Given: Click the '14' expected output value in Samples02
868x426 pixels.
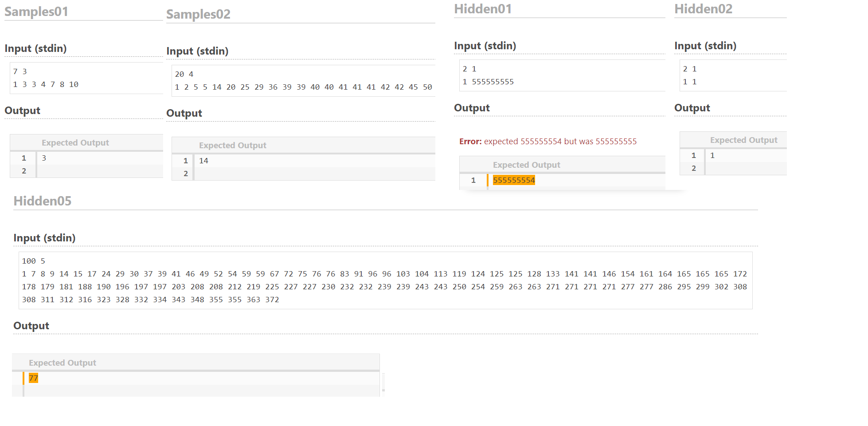Looking at the screenshot, I should pos(203,161).
